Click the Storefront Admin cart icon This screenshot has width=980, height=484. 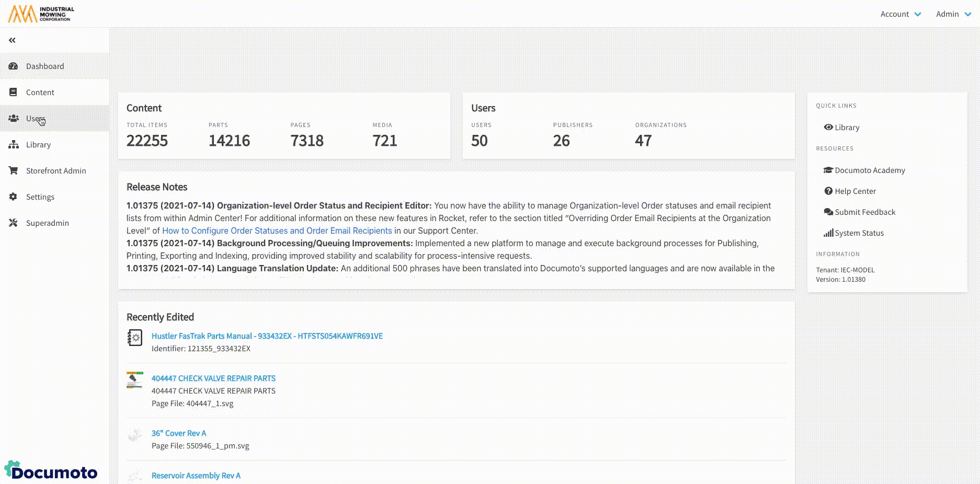click(x=14, y=171)
